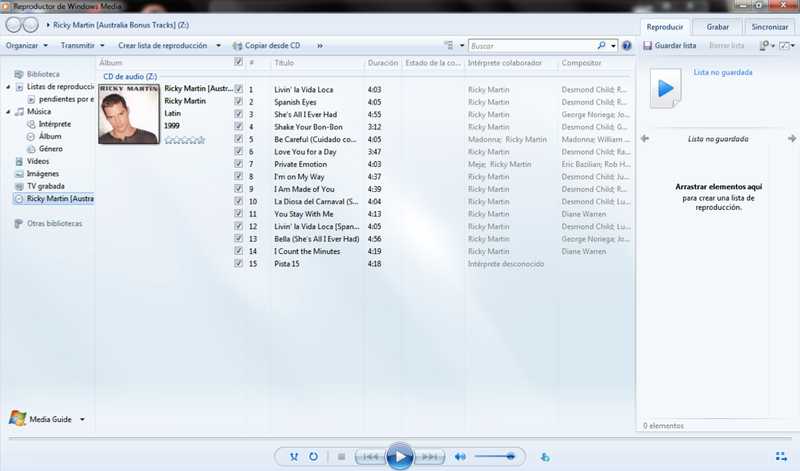Open Otras bibliotecas
The image size is (800, 471).
54,224
